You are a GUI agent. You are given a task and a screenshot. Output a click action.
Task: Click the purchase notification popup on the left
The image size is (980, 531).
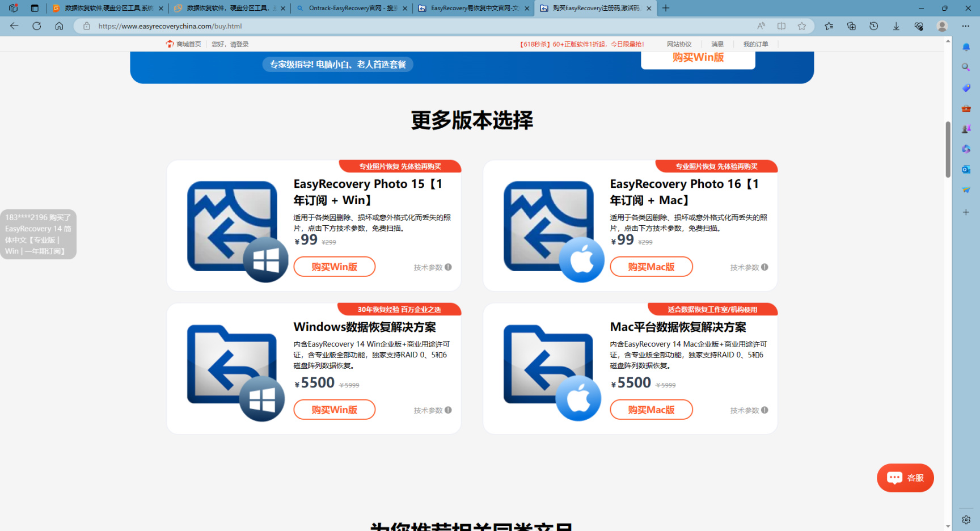(x=38, y=234)
